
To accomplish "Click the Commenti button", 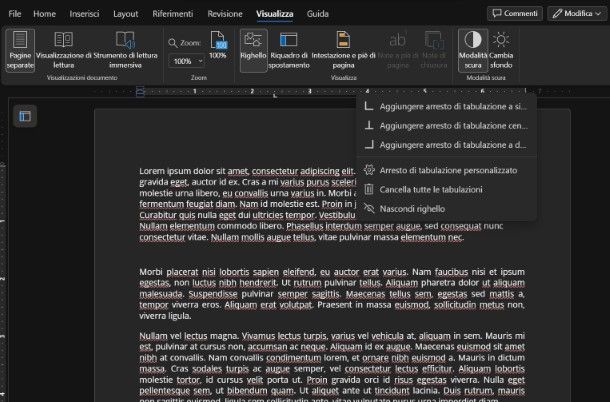I will (515, 13).
